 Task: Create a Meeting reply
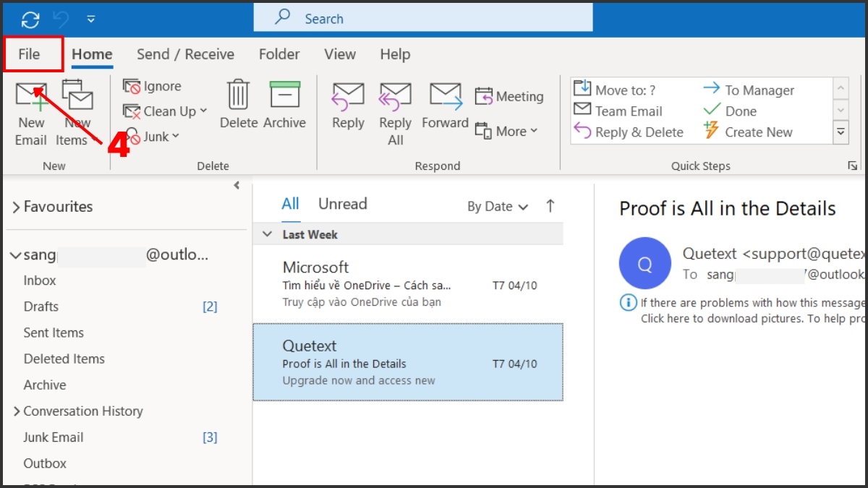pyautogui.click(x=509, y=96)
